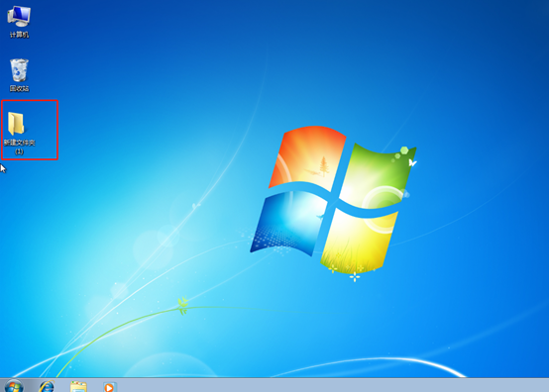Click the blue pane of the Windows logo
Viewport: 549px width, 392px height.
(288, 222)
